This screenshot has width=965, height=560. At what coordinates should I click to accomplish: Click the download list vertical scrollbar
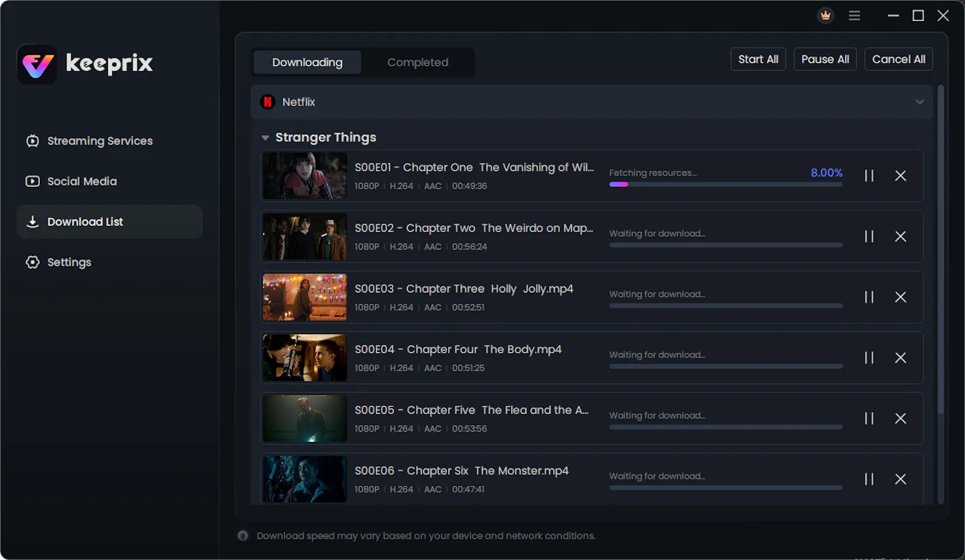click(x=941, y=250)
